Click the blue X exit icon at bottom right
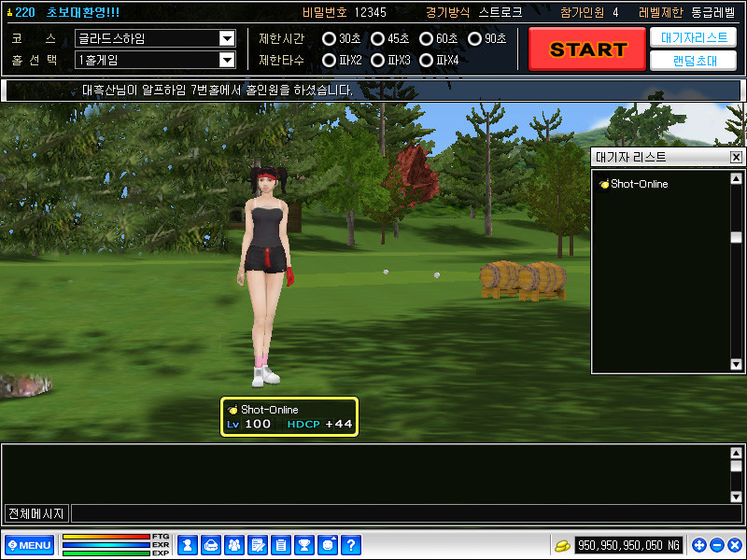The image size is (747, 560). coord(735,545)
